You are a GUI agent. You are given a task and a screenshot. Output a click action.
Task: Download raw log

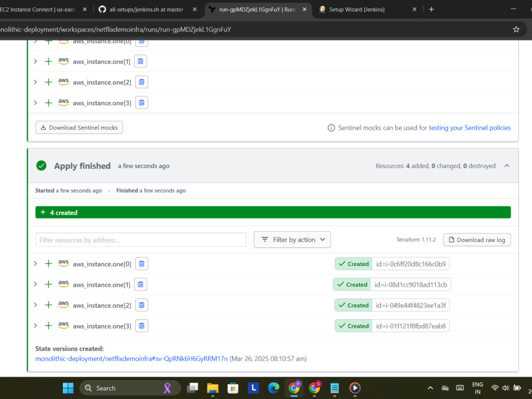click(477, 240)
